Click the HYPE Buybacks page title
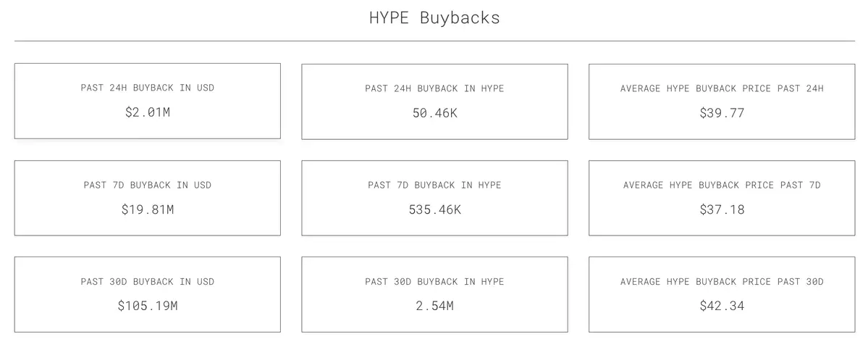 pyautogui.click(x=434, y=18)
